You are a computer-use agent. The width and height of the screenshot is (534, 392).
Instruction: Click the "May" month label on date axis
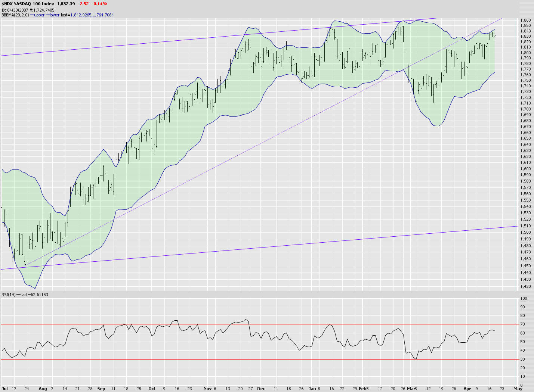click(x=518, y=389)
